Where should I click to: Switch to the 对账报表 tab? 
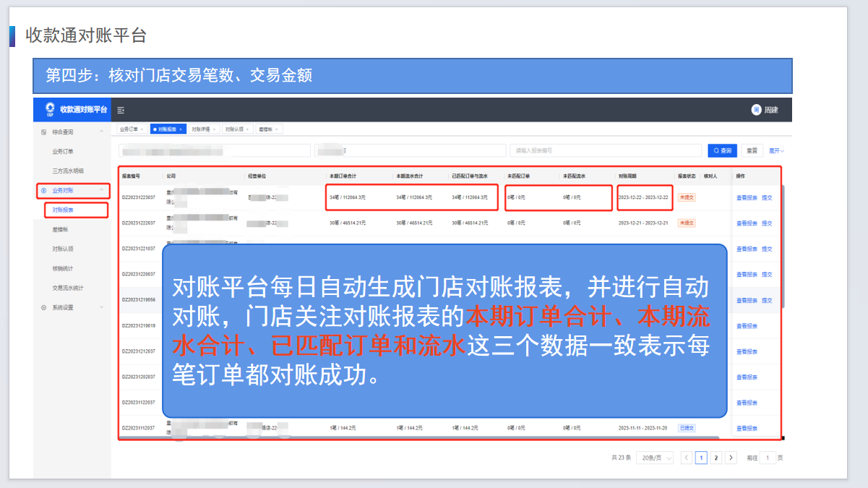pyautogui.click(x=168, y=129)
